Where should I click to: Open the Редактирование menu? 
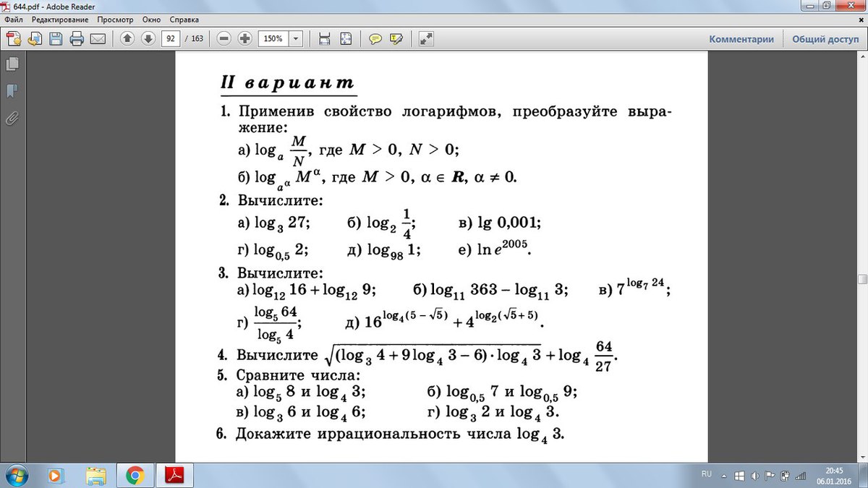click(x=60, y=20)
